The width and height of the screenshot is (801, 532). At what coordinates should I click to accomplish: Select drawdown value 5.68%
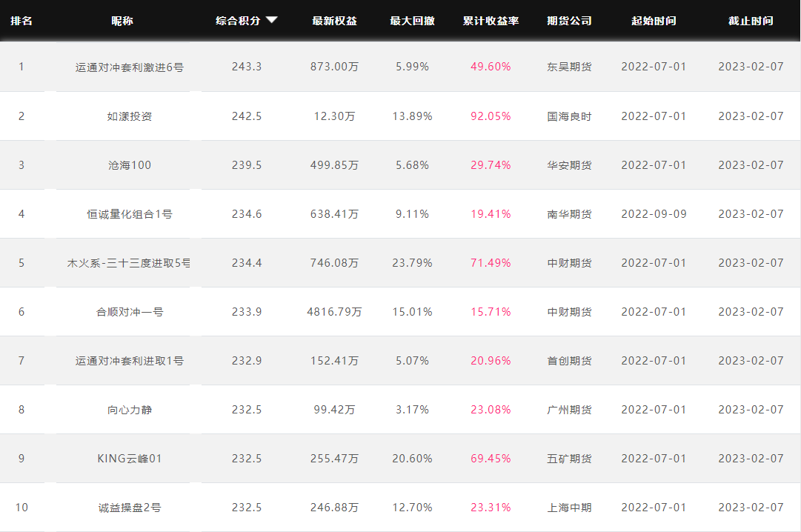(412, 165)
